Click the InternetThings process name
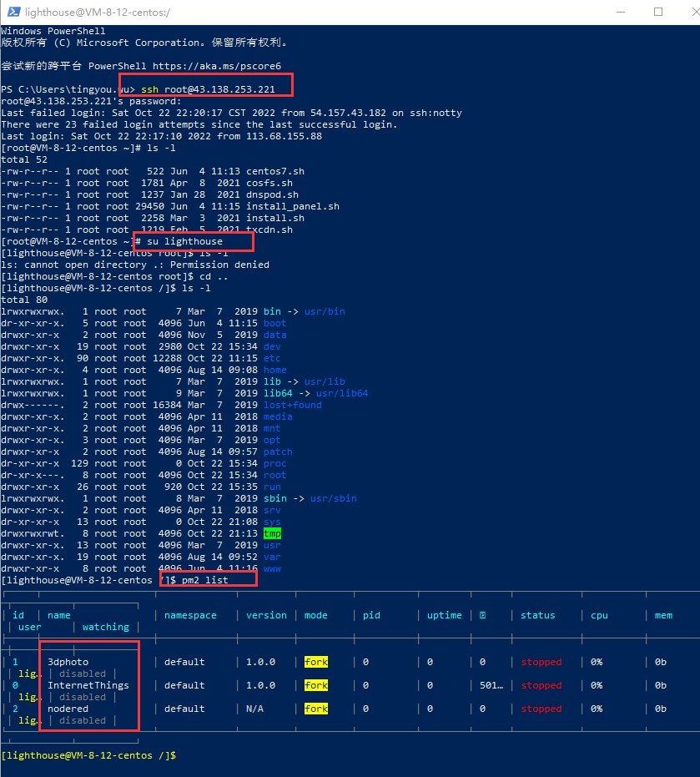 click(88, 685)
